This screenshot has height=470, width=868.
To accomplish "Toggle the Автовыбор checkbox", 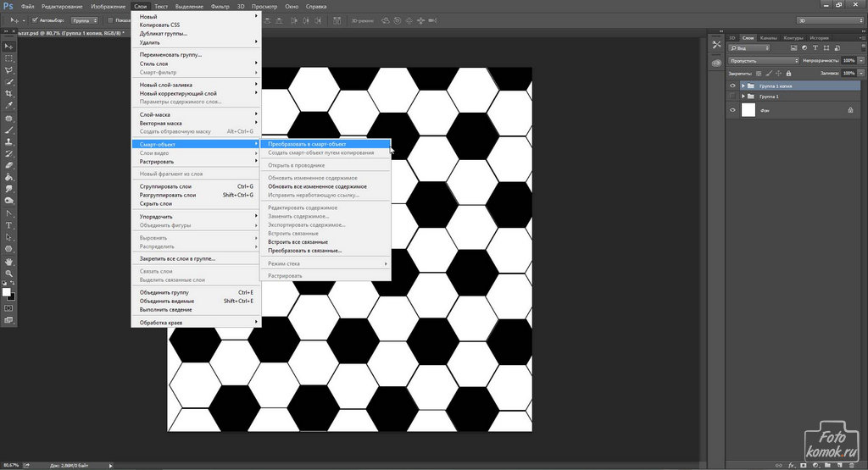I will (x=35, y=20).
